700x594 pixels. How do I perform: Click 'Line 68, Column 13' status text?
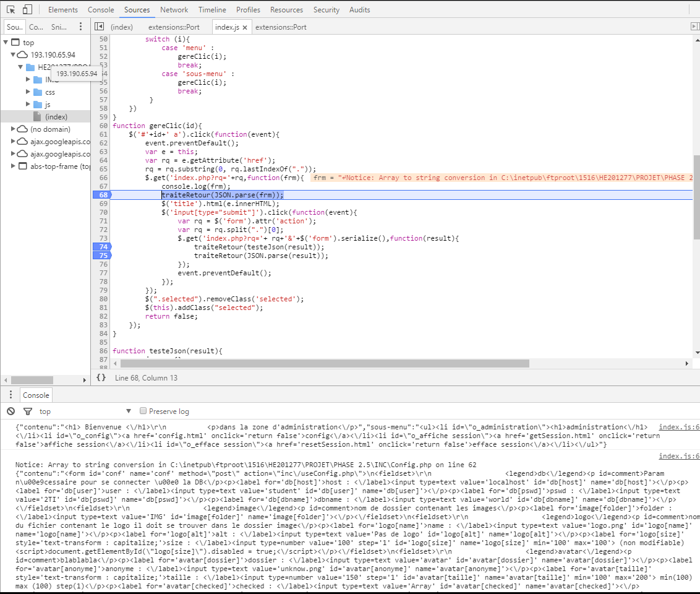pyautogui.click(x=146, y=378)
